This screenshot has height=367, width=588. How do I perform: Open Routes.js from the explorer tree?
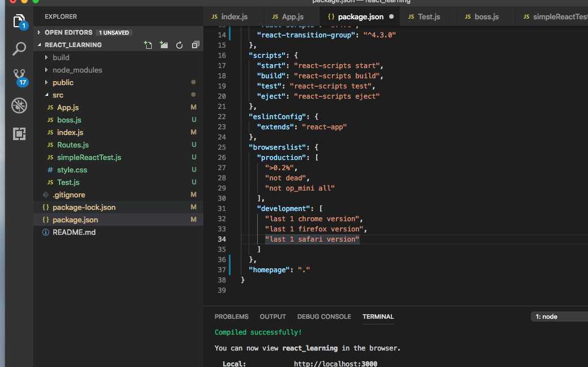coord(73,145)
